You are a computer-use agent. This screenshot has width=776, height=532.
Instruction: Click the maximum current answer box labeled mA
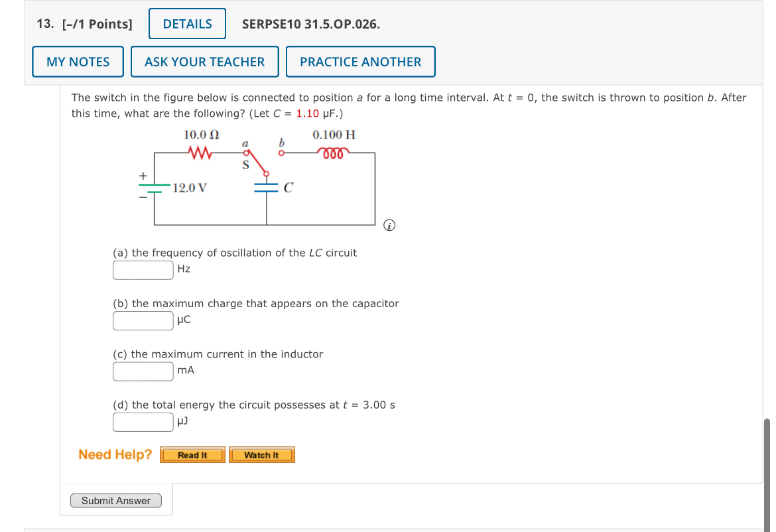coord(143,371)
